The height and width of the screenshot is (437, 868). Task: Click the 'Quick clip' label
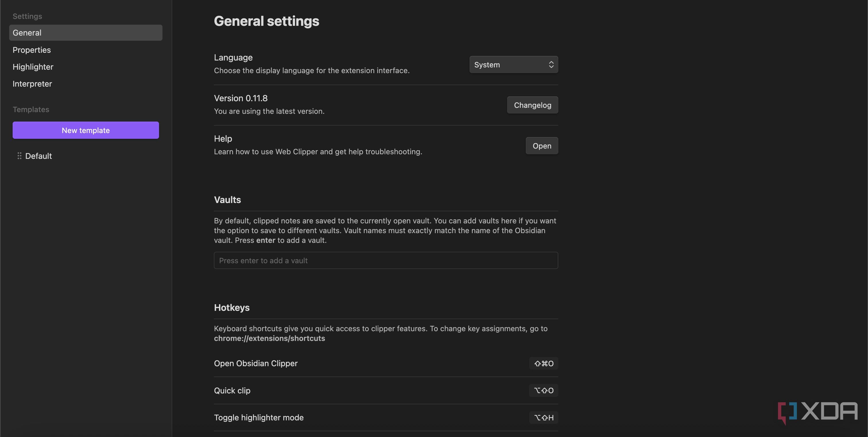pos(232,391)
